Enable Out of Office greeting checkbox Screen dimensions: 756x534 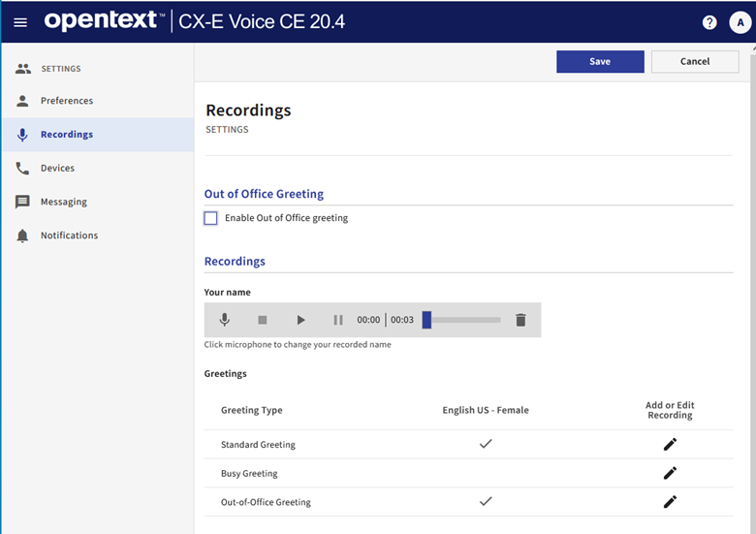coord(210,218)
